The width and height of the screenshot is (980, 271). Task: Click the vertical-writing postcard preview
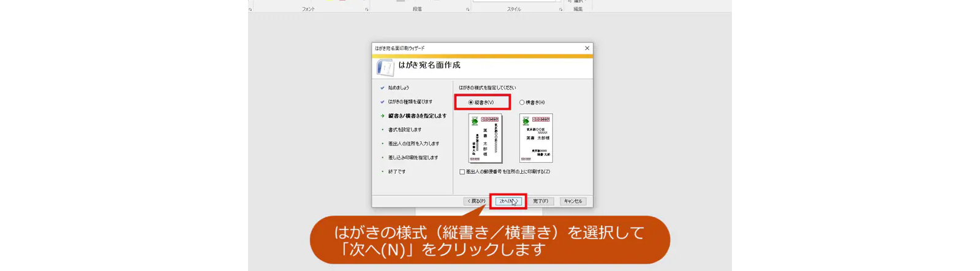tap(484, 138)
